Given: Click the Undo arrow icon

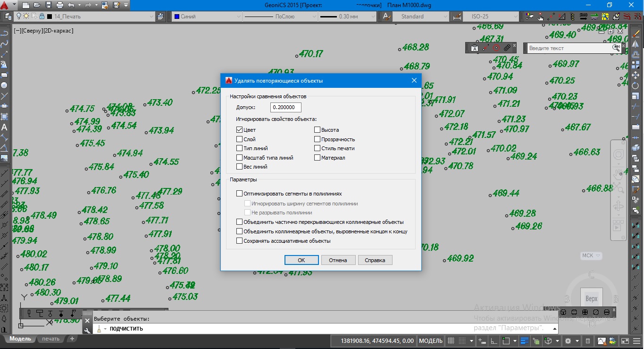Looking at the screenshot, I should pos(71,5).
